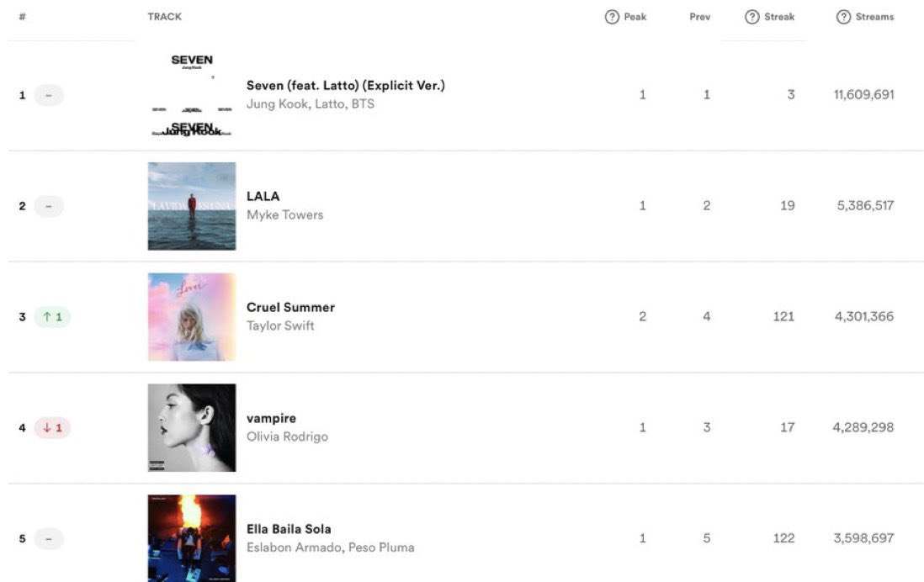Open Taylor Swift artist link
The height and width of the screenshot is (582, 924).
(x=280, y=326)
